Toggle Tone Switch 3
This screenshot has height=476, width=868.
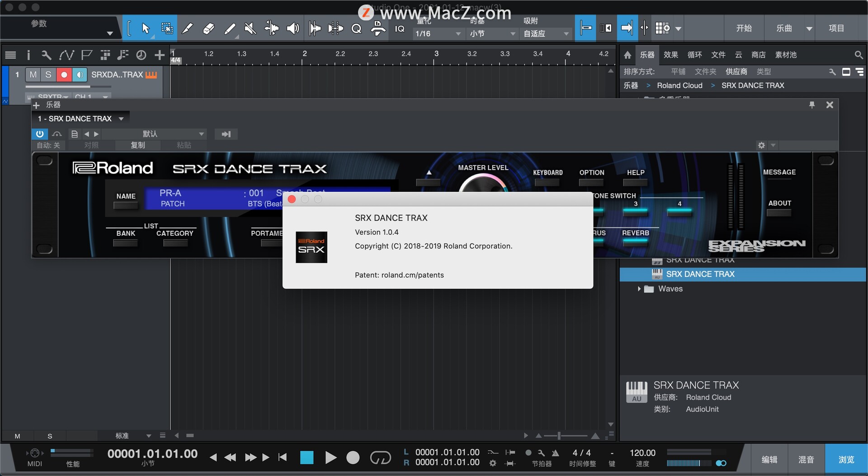636,211
